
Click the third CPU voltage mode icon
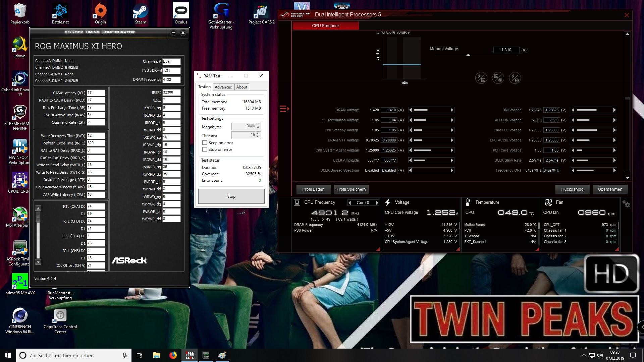[515, 78]
